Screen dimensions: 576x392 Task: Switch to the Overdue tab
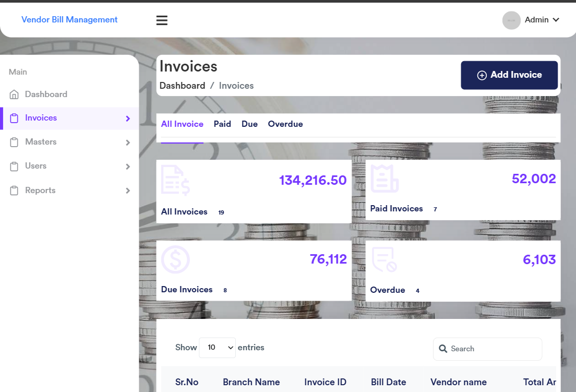point(285,124)
